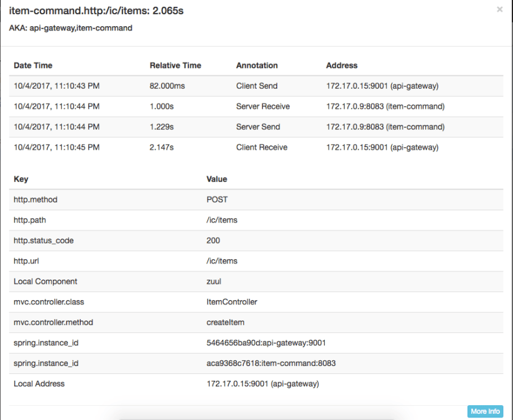Click the item-command spring.instance_id row
The image size is (513, 420).
pos(187,363)
